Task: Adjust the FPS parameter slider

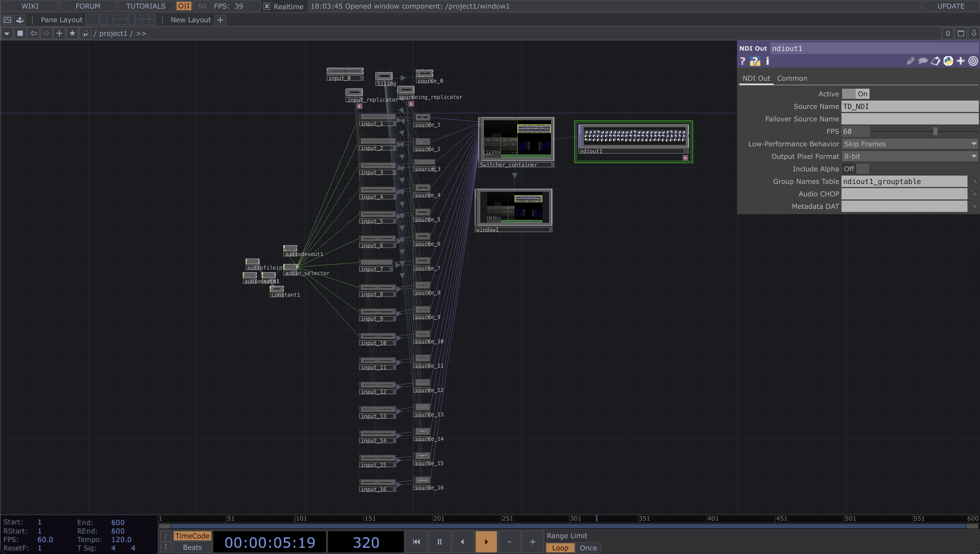Action: click(935, 131)
